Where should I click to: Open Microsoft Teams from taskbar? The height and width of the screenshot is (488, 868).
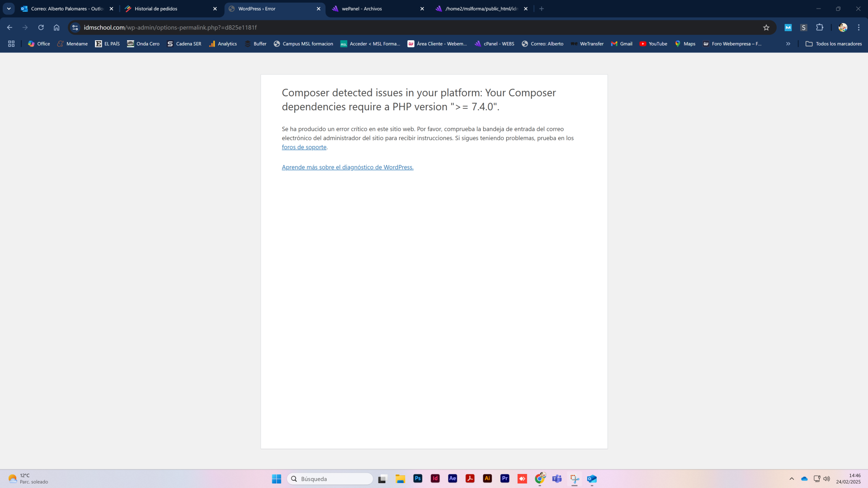coord(557,479)
